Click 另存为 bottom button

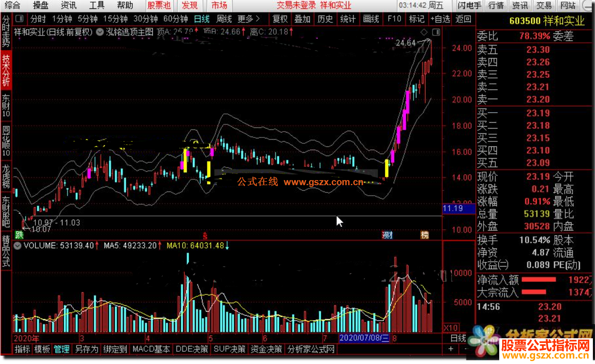tap(87, 349)
